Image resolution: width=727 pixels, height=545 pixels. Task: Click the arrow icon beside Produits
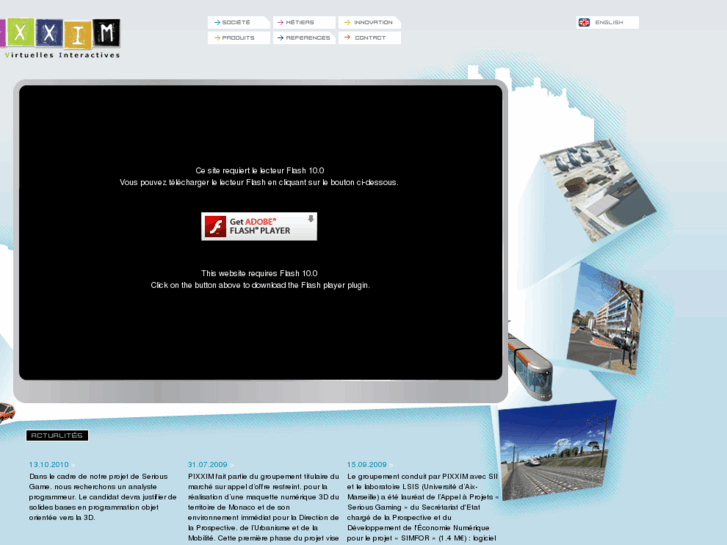(x=217, y=38)
